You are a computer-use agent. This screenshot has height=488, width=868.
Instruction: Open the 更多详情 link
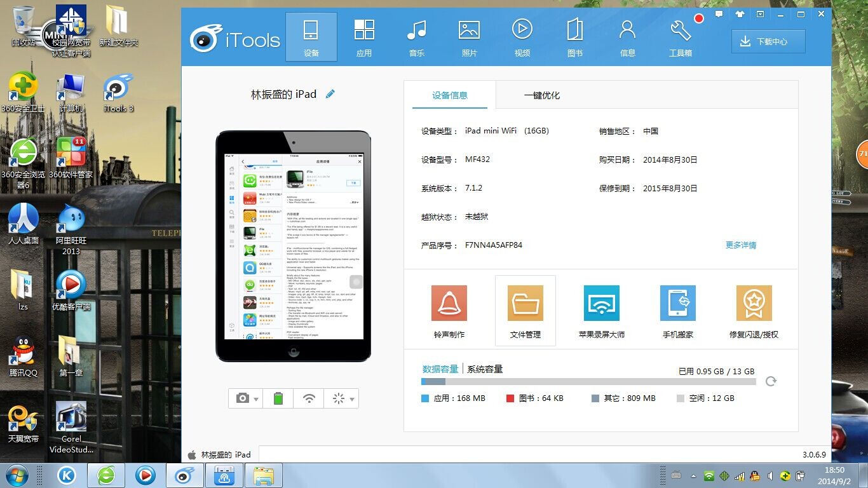point(741,245)
